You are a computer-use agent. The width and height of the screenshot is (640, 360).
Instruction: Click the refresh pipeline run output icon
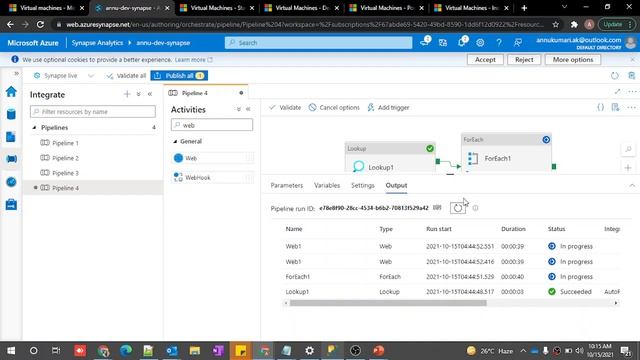pyautogui.click(x=458, y=208)
